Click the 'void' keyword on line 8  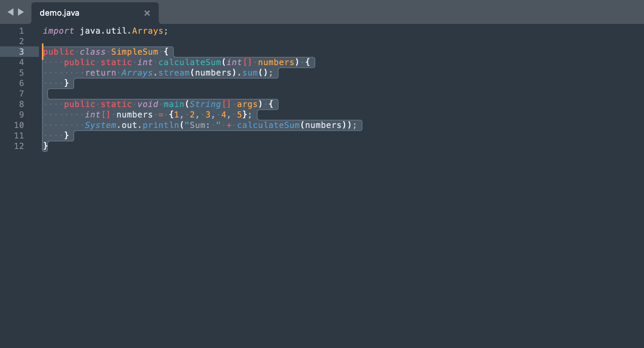point(148,104)
